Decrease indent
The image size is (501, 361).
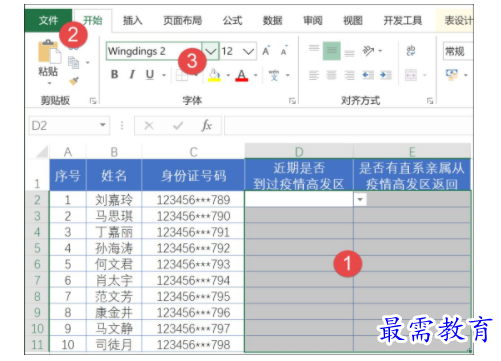click(368, 75)
